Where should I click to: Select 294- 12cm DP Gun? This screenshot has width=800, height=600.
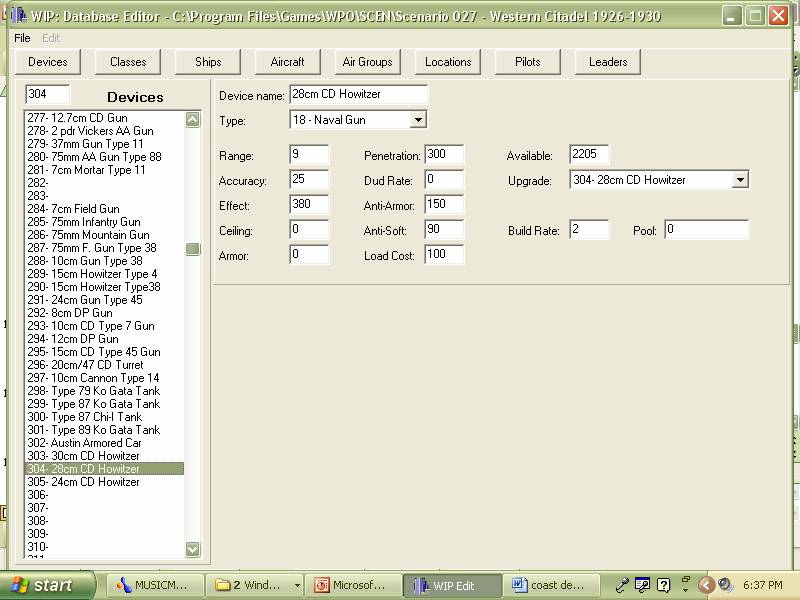click(104, 339)
